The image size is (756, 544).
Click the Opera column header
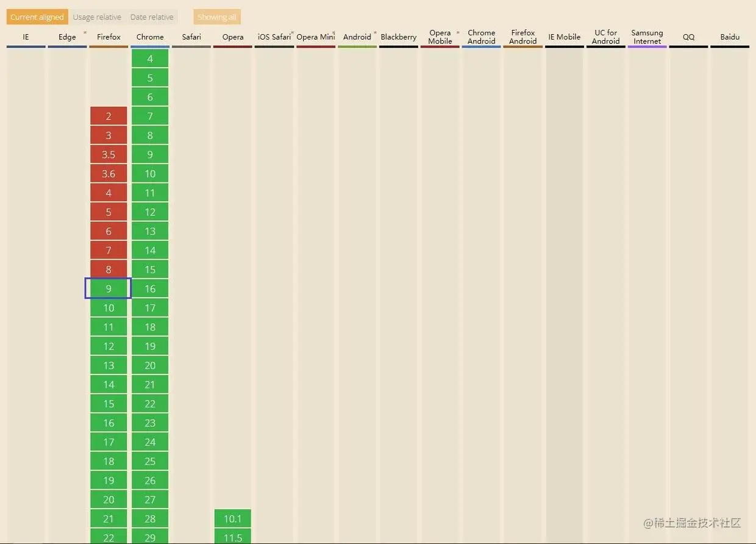point(233,37)
